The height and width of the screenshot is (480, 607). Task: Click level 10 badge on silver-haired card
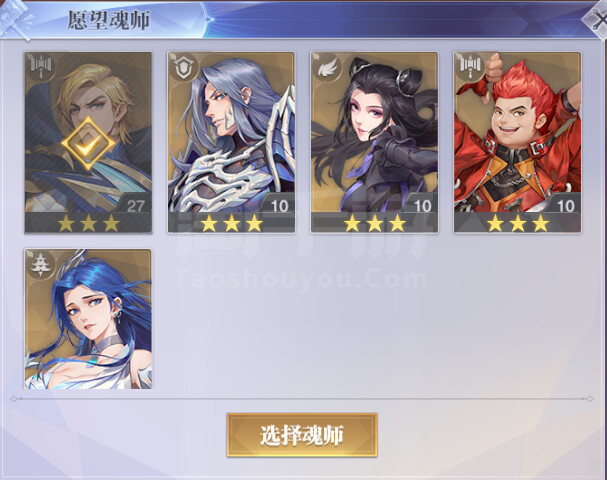(279, 205)
